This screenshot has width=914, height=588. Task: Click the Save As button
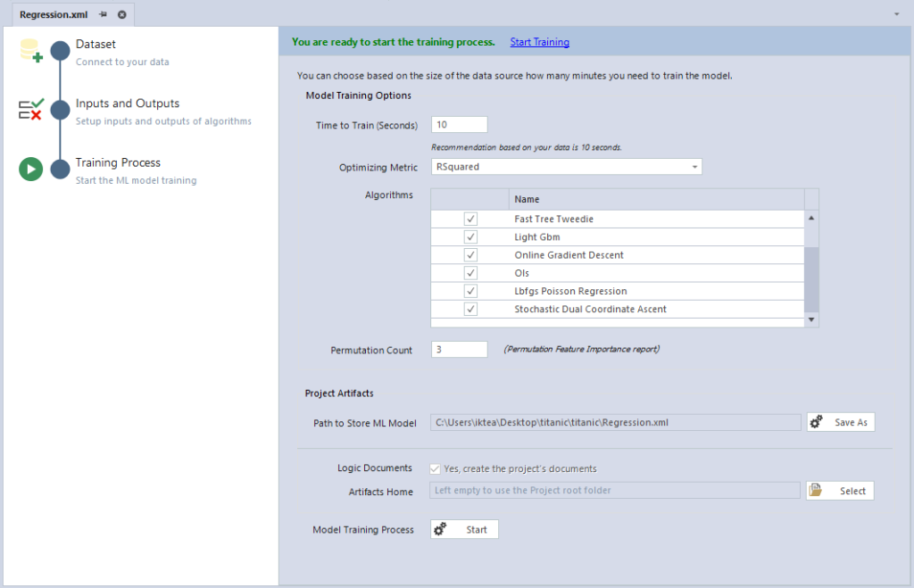(x=841, y=422)
